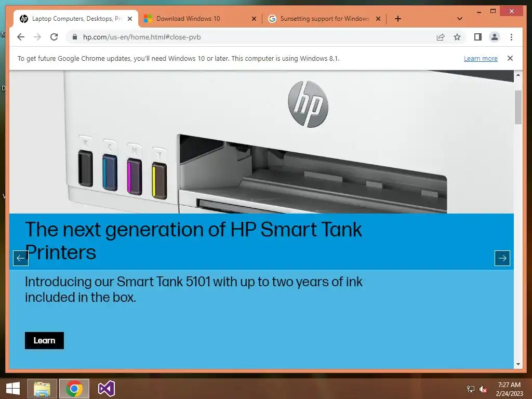Click the black Learn button
The image size is (532, 399).
(x=44, y=340)
